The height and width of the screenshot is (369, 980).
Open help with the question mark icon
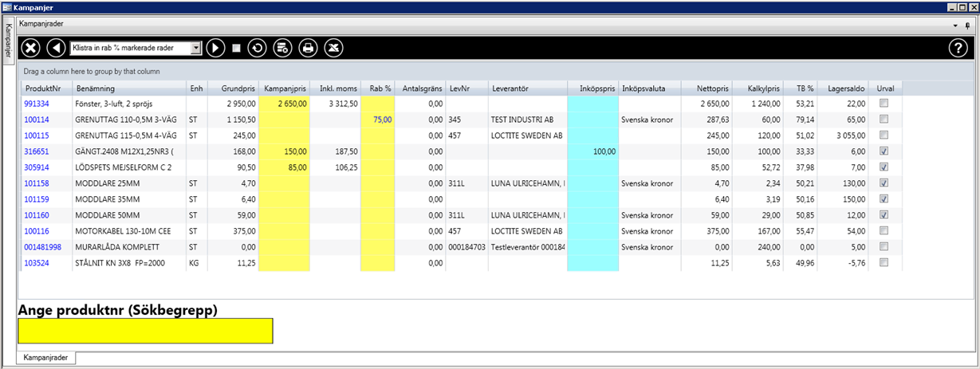coord(958,48)
